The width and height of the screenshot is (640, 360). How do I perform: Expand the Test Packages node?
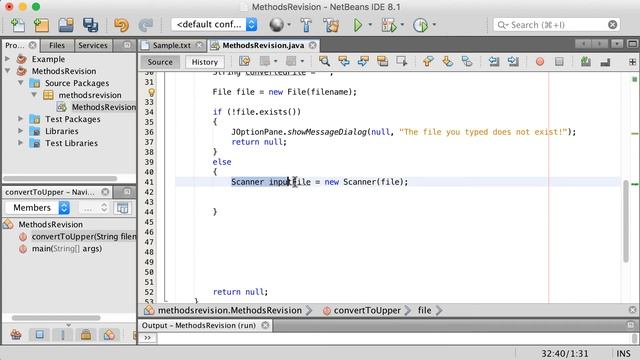20,119
